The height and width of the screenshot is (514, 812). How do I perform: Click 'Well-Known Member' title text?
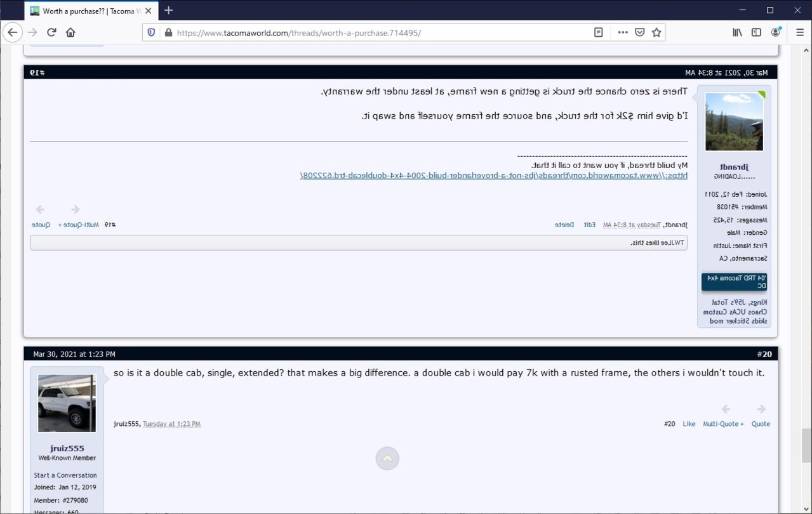tap(67, 458)
